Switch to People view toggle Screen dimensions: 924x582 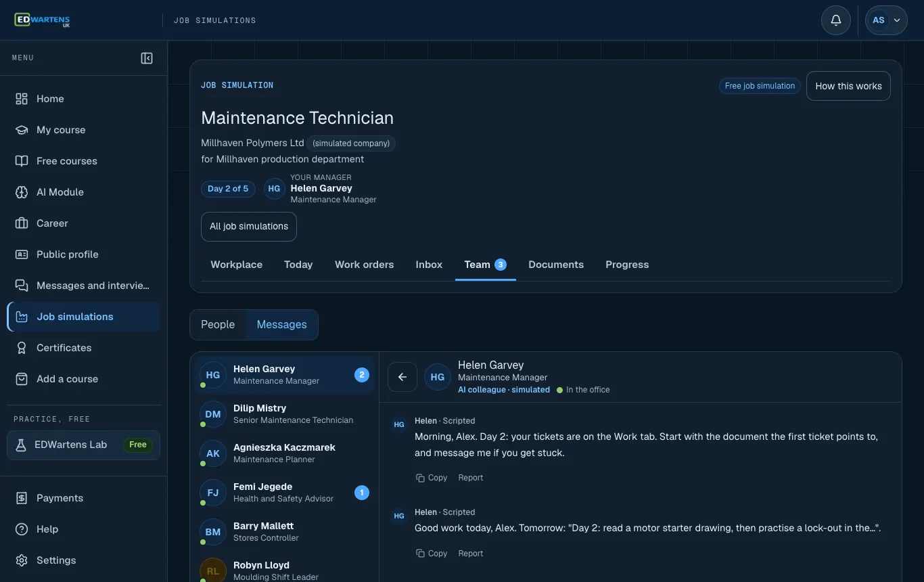pyautogui.click(x=218, y=325)
